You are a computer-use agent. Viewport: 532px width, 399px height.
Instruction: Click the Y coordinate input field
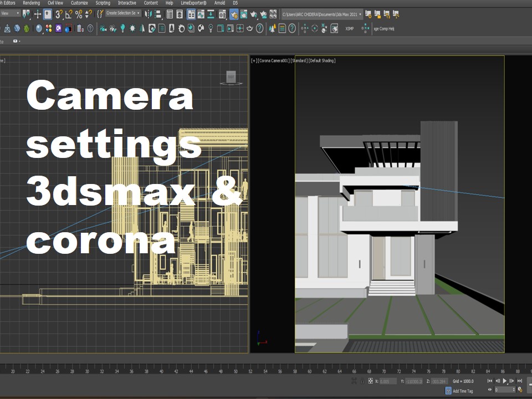[x=413, y=381]
